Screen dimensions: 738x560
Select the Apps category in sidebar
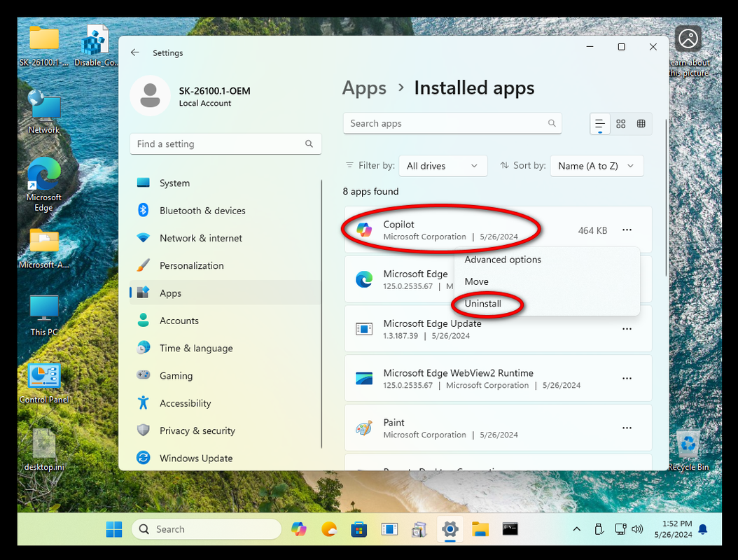225,293
